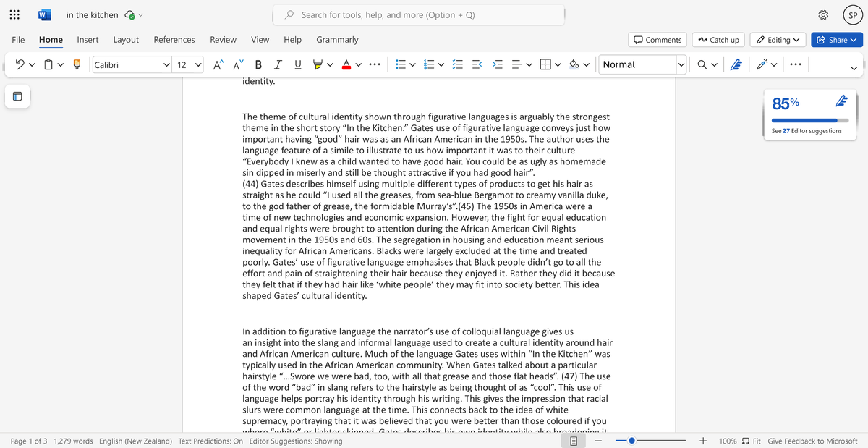Open settings gear icon
868x448 pixels.
[x=823, y=14]
